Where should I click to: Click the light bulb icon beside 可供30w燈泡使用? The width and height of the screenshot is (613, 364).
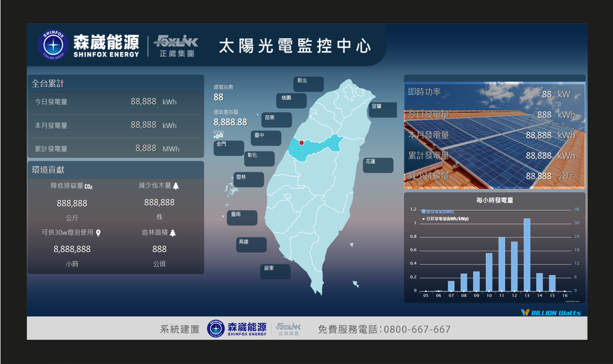[98, 233]
